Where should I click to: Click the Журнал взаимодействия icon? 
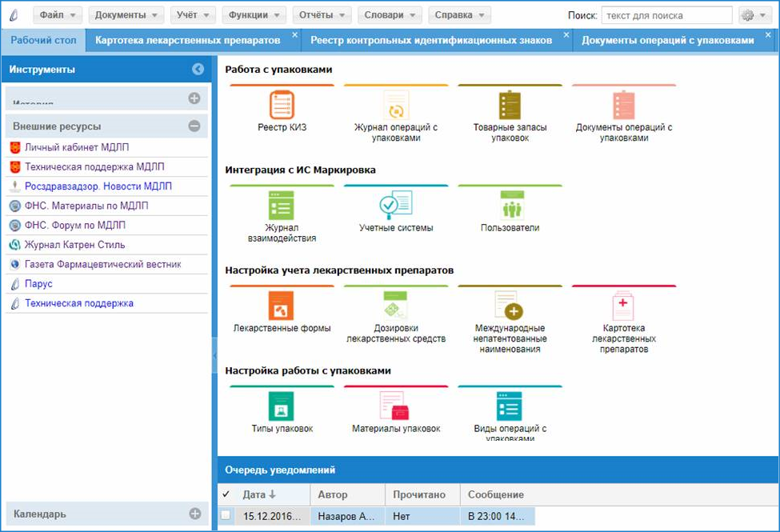282,206
